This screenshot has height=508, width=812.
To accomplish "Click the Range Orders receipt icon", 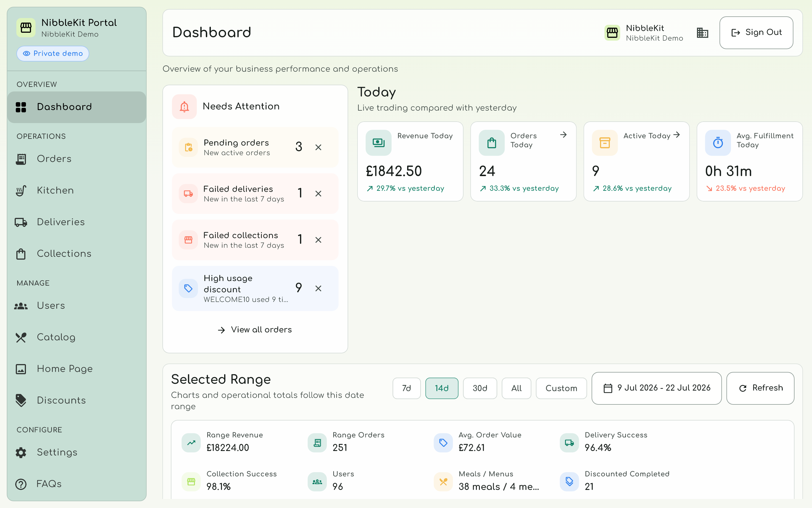I will point(317,443).
